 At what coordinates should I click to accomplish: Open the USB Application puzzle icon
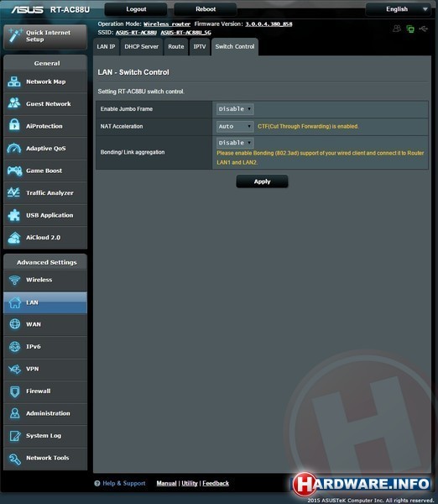(14, 215)
